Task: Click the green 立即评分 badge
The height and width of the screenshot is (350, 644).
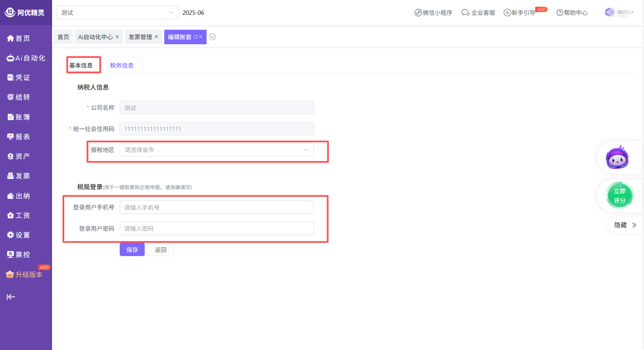Action: coord(619,196)
